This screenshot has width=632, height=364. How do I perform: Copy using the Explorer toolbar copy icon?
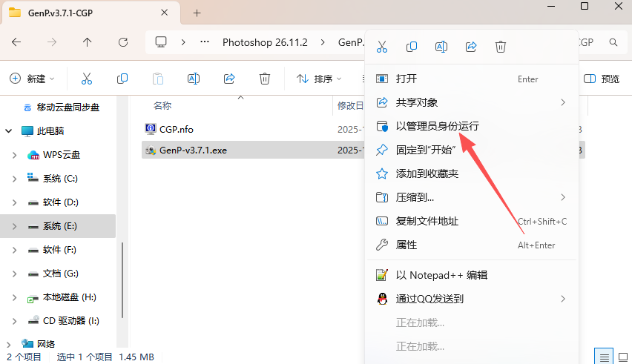click(x=122, y=79)
